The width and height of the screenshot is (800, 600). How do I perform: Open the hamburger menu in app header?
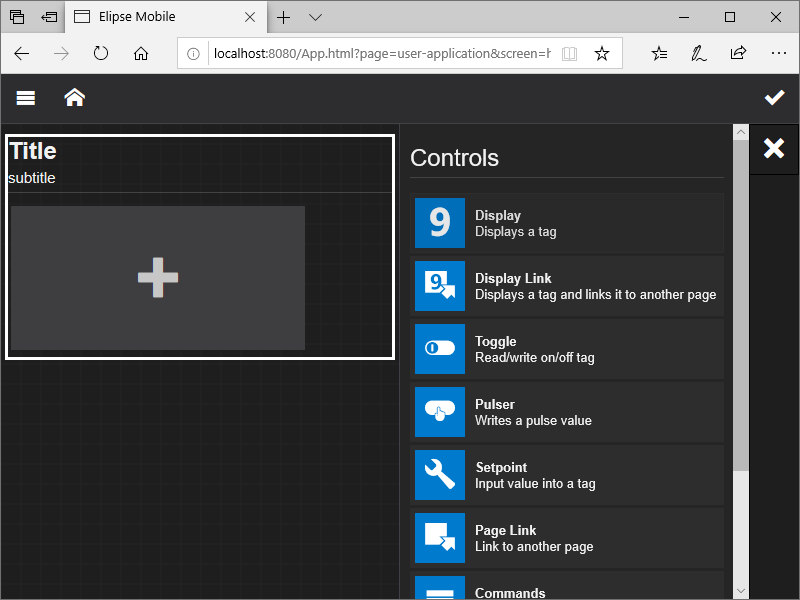26,97
